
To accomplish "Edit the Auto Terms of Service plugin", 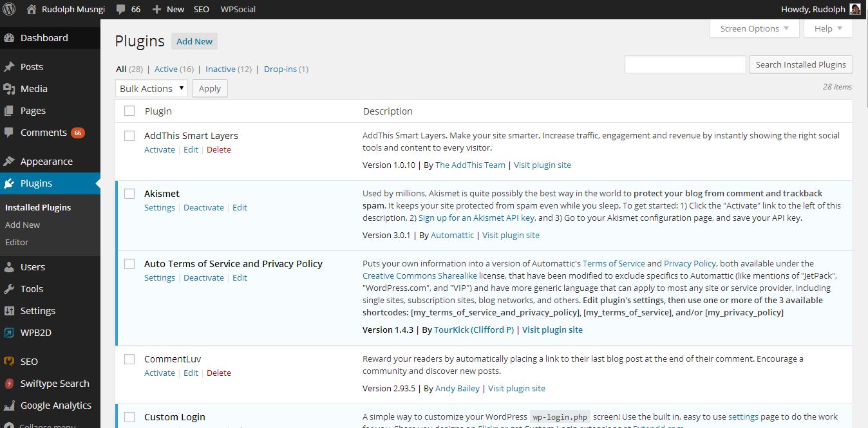I will point(240,277).
